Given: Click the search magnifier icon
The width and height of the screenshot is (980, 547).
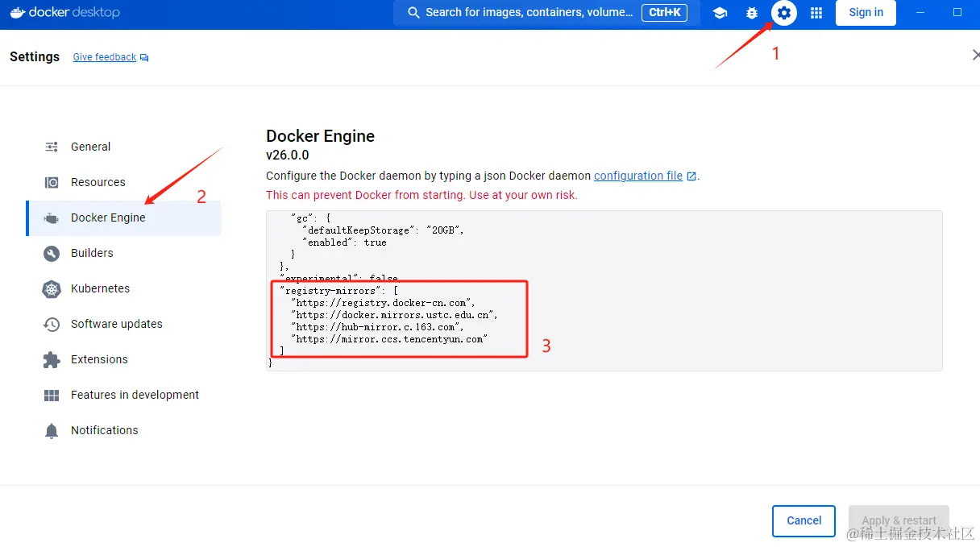Looking at the screenshot, I should (413, 13).
